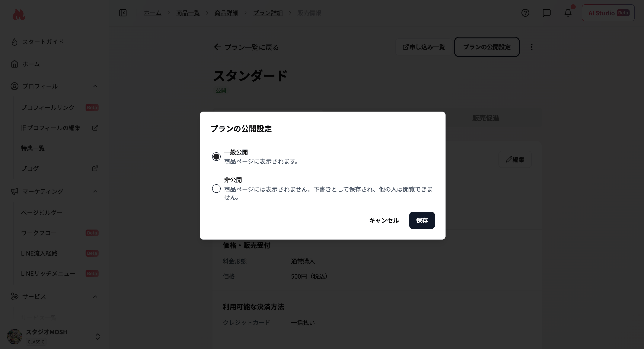The height and width of the screenshot is (349, 644).
Task: Open LINE流入経路 menu item
Action: (x=39, y=253)
